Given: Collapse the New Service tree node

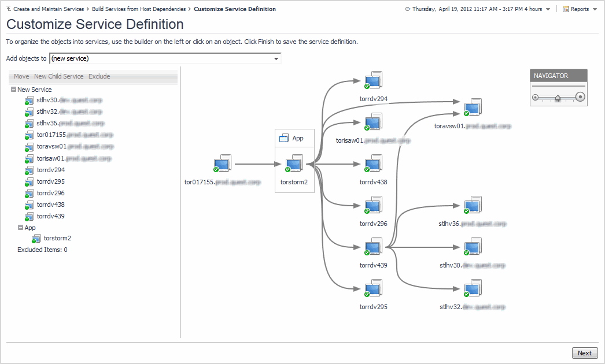Looking at the screenshot, I should coord(13,89).
